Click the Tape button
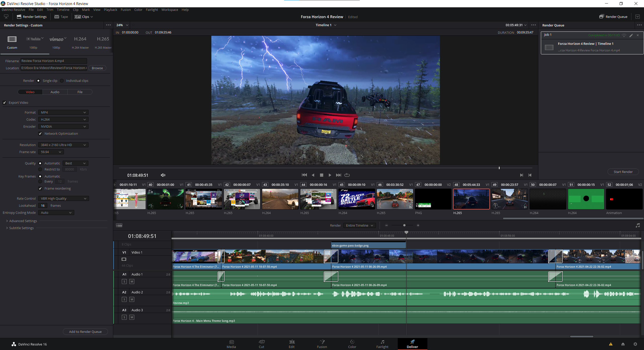Viewport: 644px width, 350px height. tap(61, 17)
